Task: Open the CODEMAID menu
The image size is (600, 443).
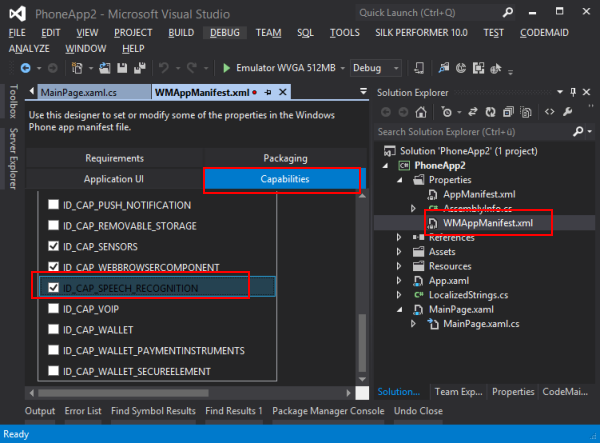Action: click(544, 33)
